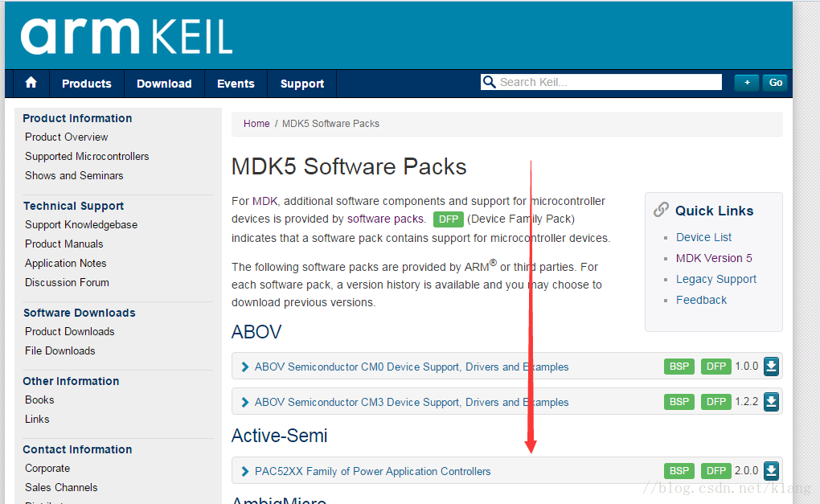This screenshot has height=504, width=820.
Task: Open Discussion Forum link
Action: 67,282
